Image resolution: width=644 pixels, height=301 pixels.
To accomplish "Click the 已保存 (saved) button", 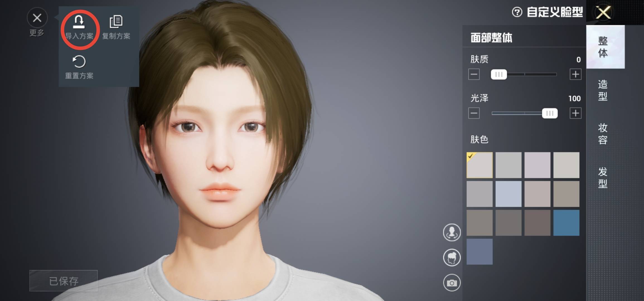I will click(64, 281).
